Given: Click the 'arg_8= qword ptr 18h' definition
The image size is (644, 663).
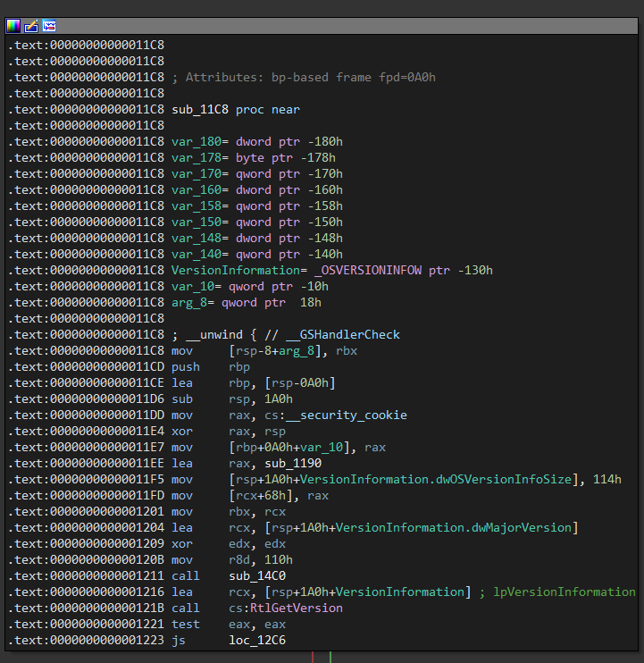Looking at the screenshot, I should coord(247,302).
